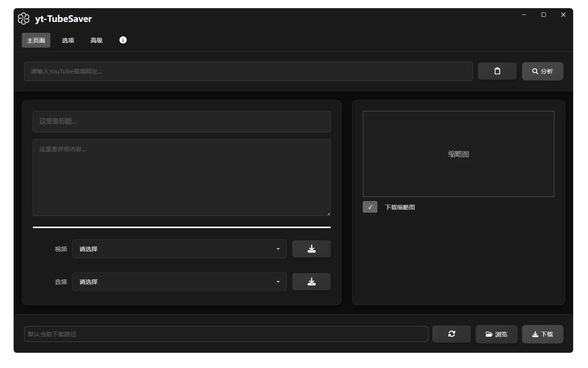
Task: Click the yt-TubeSaver flower logo
Action: (x=24, y=19)
